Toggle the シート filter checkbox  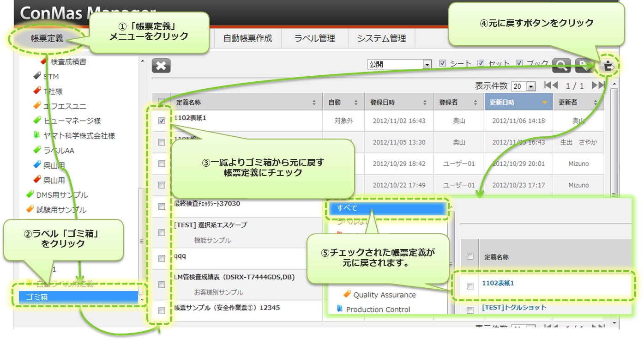click(x=443, y=63)
